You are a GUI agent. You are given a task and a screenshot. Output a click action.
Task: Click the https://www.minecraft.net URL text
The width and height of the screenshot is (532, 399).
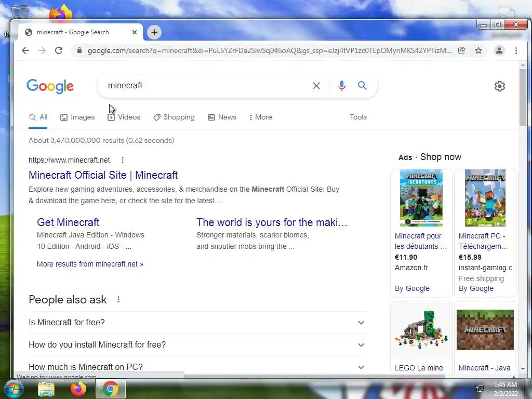coord(69,160)
